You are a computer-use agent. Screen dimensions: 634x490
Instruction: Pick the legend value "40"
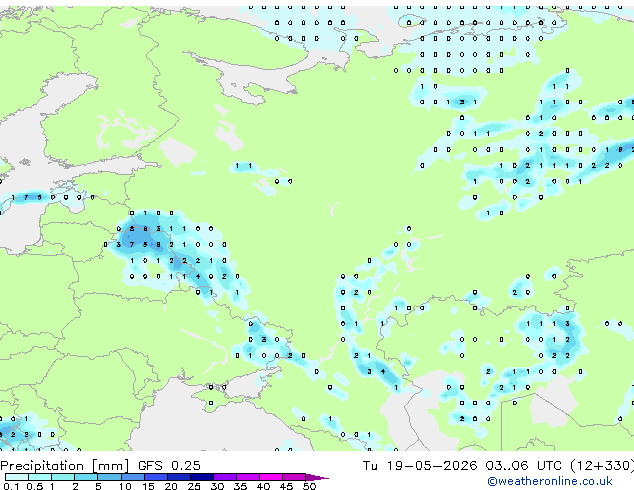(263, 486)
